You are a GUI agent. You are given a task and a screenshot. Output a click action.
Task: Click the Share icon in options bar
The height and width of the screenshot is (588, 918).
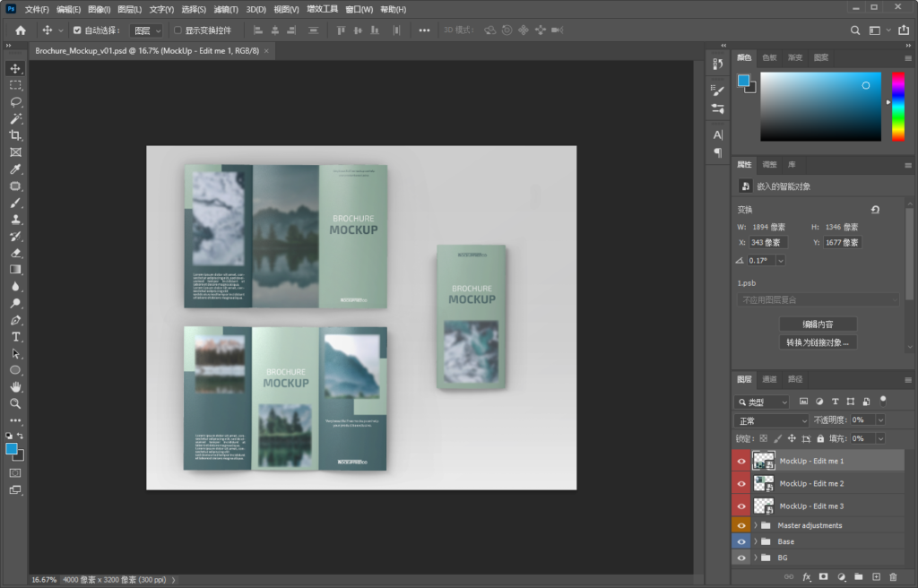(x=904, y=30)
